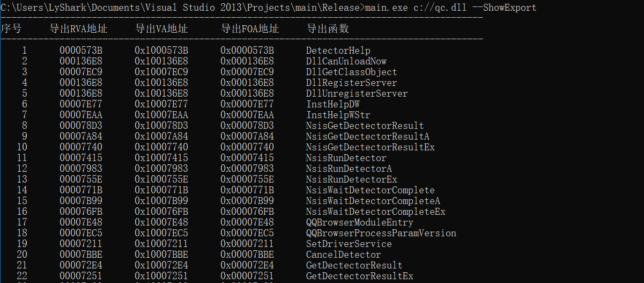Click the 导出RVA地址 column header

click(78, 28)
